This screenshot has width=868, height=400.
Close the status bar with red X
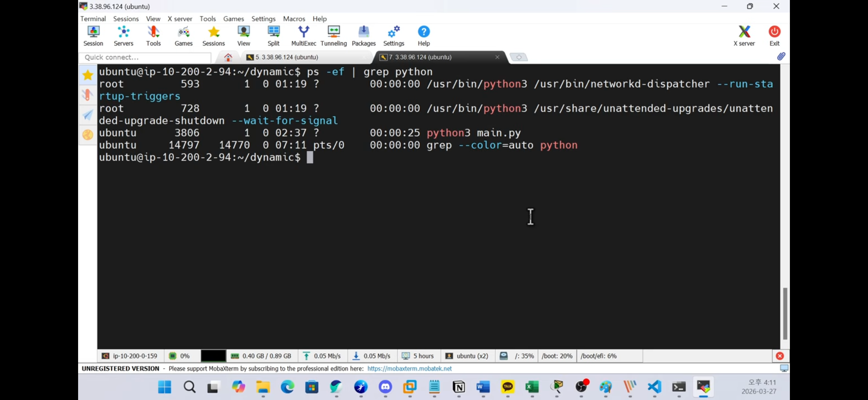point(780,356)
